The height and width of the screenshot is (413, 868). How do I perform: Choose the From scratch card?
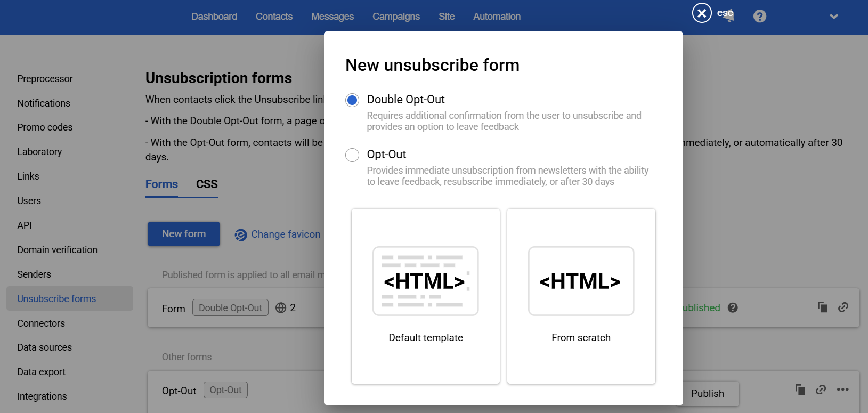[581, 296]
